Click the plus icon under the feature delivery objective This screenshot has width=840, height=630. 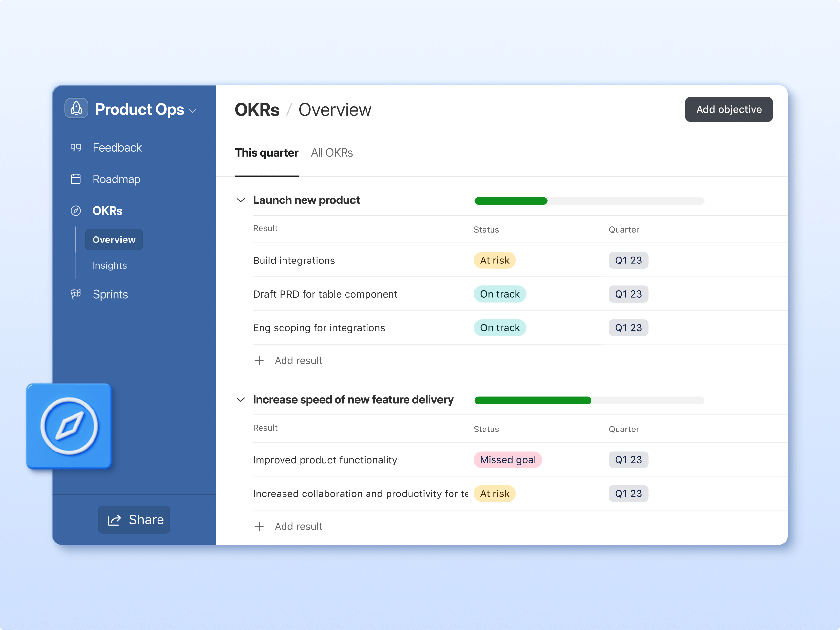click(x=259, y=526)
